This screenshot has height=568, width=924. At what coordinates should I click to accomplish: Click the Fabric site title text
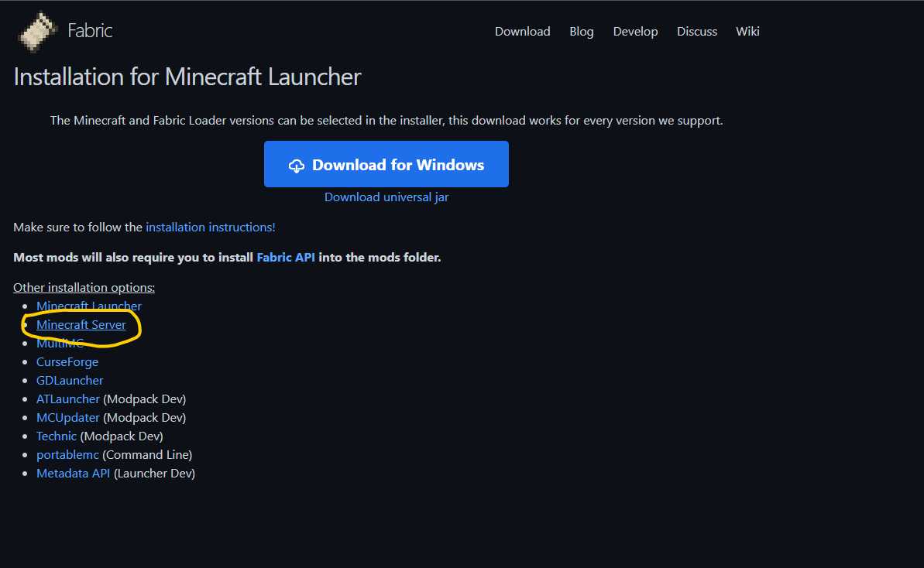[x=90, y=31]
